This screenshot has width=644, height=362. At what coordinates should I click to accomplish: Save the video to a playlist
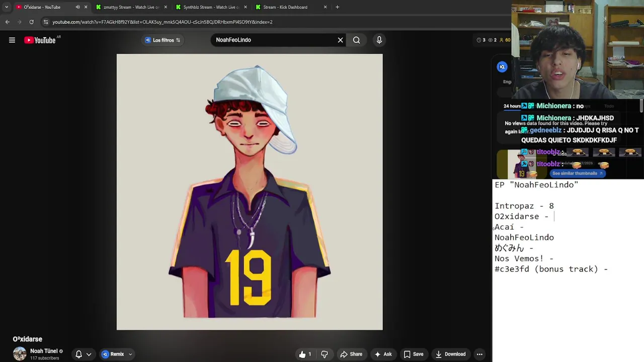(x=414, y=354)
